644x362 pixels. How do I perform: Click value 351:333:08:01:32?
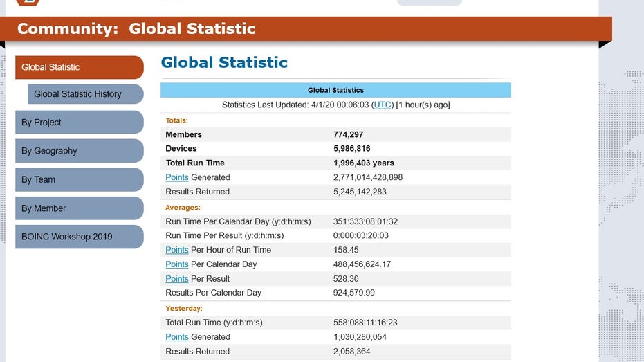[365, 221]
